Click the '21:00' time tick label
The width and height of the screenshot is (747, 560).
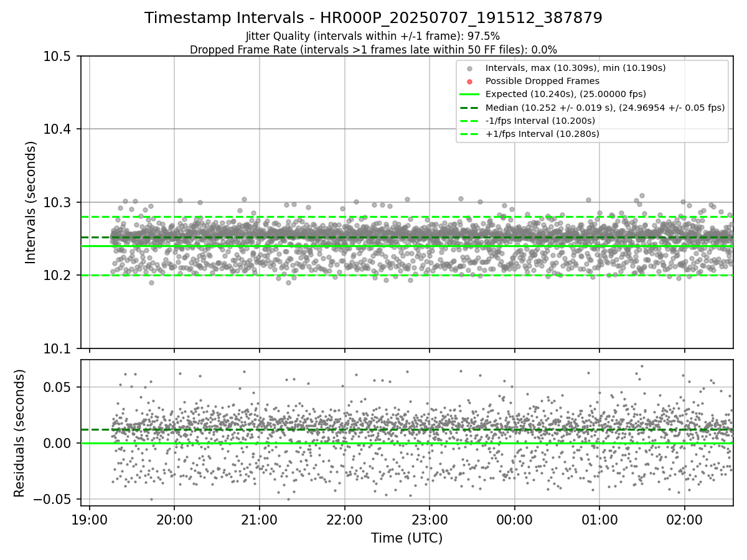(260, 520)
